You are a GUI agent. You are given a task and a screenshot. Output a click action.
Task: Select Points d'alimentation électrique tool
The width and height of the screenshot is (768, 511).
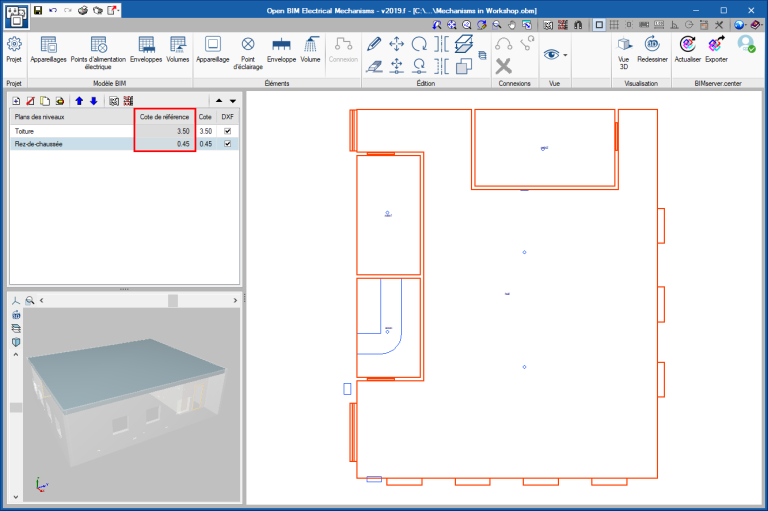98,45
